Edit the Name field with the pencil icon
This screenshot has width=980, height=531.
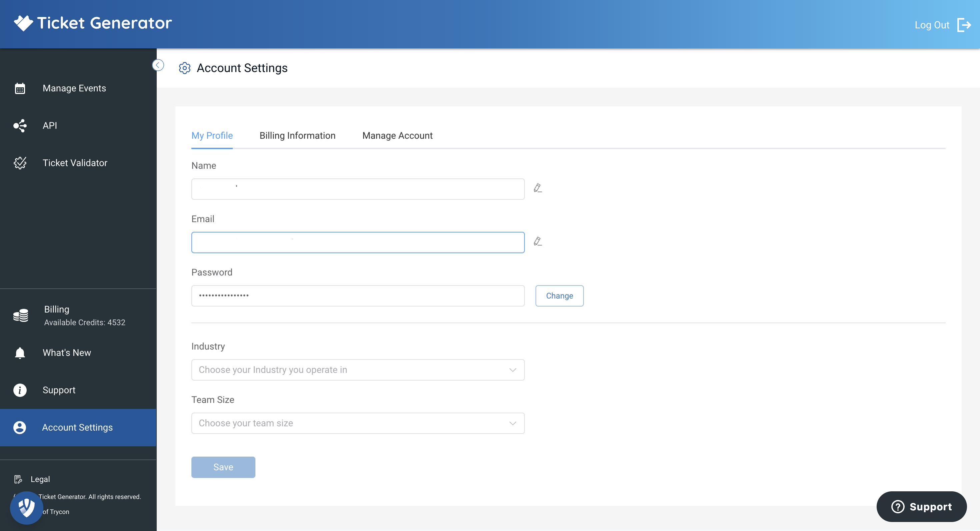pos(538,188)
